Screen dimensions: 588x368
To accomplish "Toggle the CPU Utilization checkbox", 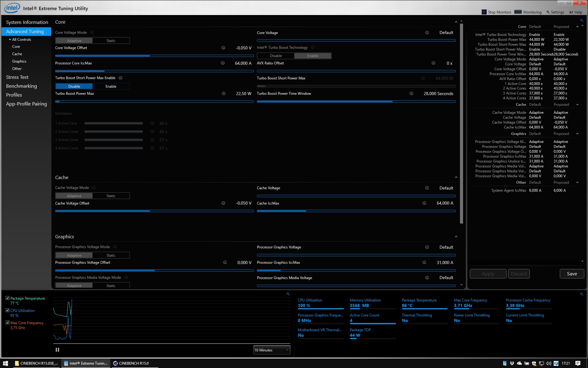I will [x=8, y=310].
